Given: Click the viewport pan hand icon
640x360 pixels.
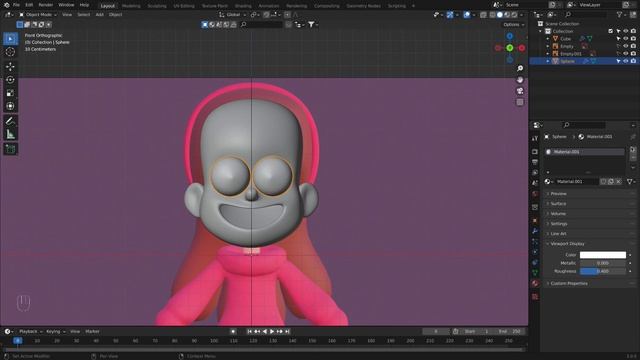Looking at the screenshot, I should [520, 80].
